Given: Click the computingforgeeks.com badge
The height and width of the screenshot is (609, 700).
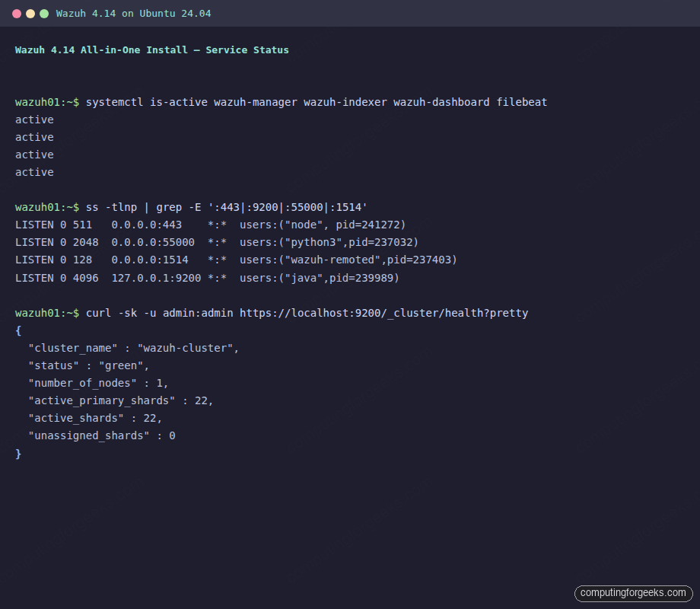Looking at the screenshot, I should [633, 593].
